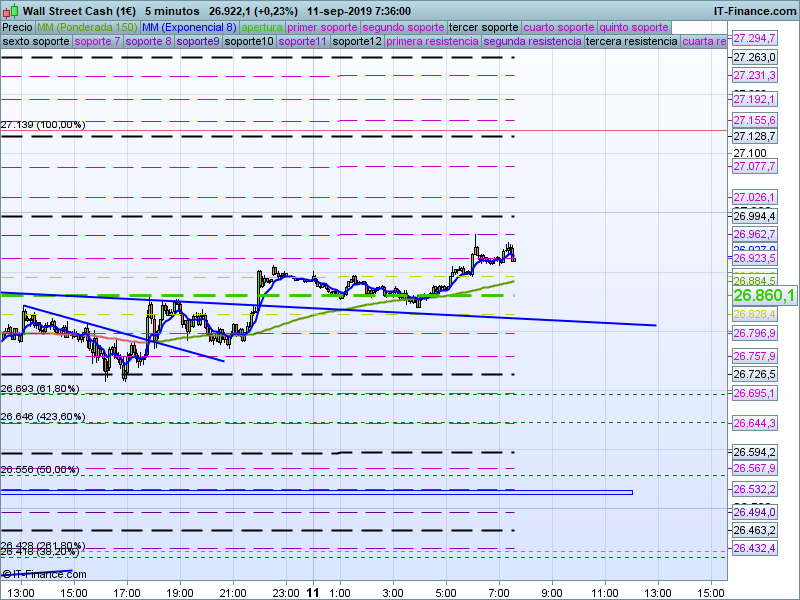
Task: Click the 5 minutos timeframe text
Action: [172, 11]
